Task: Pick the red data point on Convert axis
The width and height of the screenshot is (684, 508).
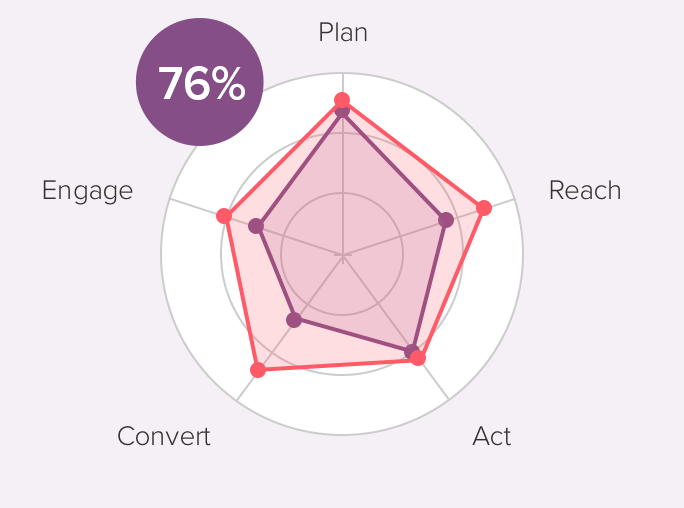Action: (x=258, y=370)
